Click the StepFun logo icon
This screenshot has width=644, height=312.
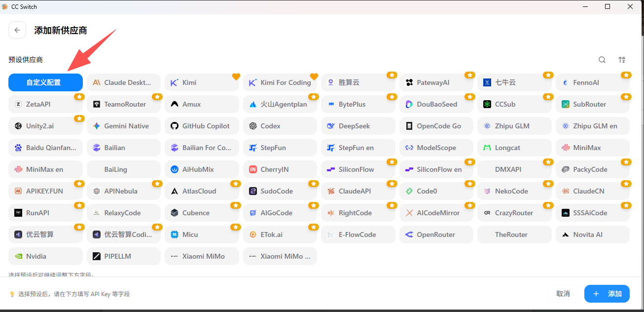(x=253, y=148)
